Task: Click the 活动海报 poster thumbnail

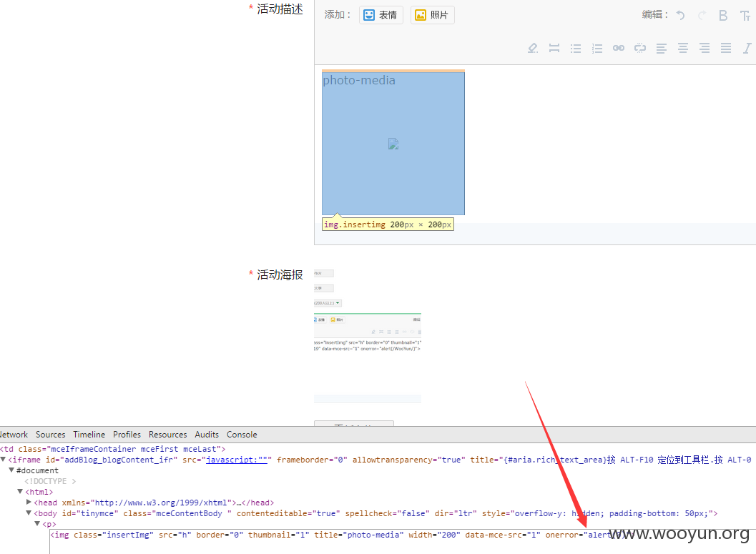Action: (368, 336)
